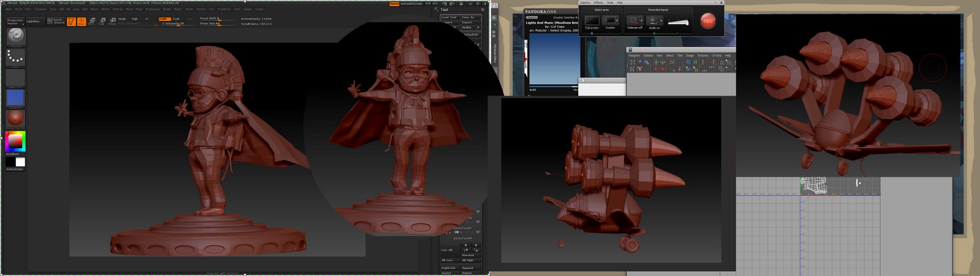Select Custom capture area
This screenshot has height=276, width=980.
(x=611, y=21)
